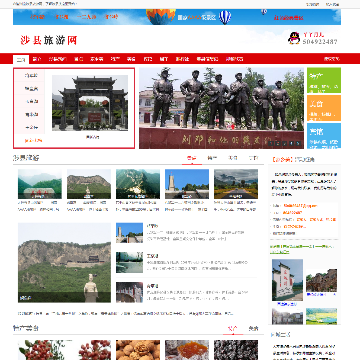Select the highlighted white home tab in red navigation bar
The width and height of the screenshot is (360, 360).
tap(21, 59)
